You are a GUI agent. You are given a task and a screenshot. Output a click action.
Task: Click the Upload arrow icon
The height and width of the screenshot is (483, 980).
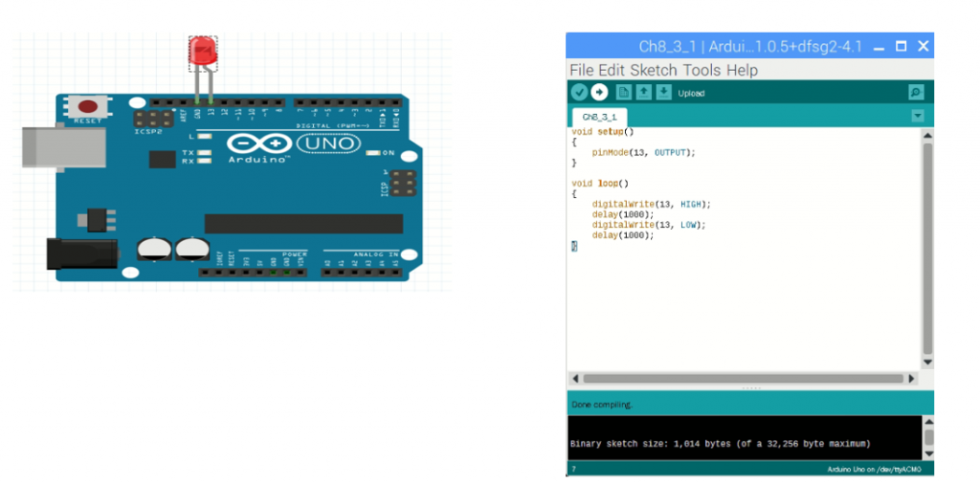(x=599, y=93)
